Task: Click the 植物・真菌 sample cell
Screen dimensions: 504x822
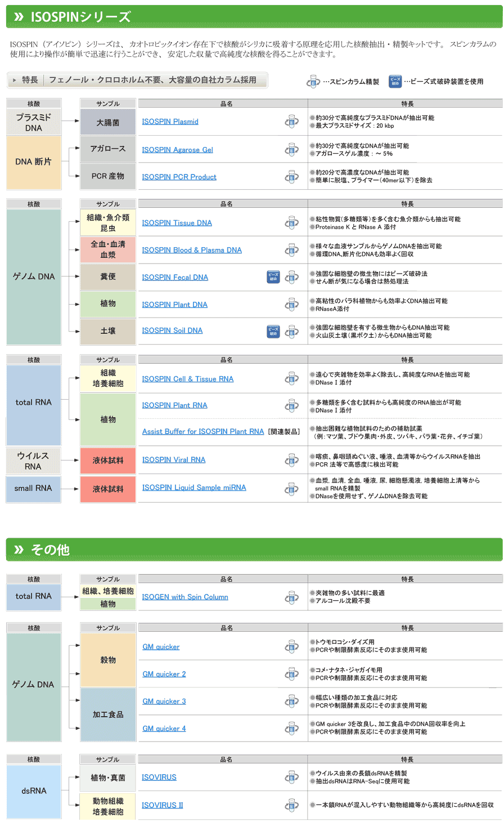Action: [x=108, y=778]
